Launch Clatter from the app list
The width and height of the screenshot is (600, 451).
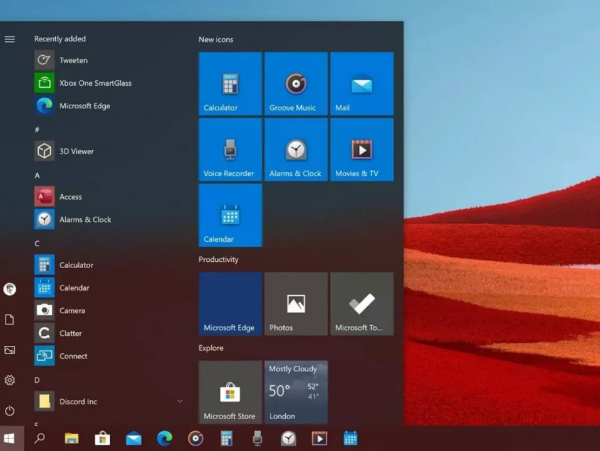click(109, 333)
